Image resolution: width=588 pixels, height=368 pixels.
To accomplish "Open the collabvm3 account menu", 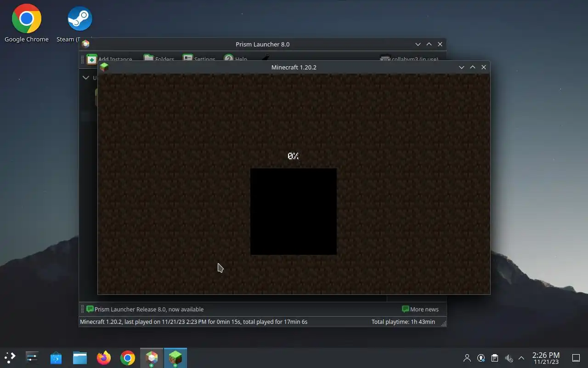I will [x=409, y=59].
